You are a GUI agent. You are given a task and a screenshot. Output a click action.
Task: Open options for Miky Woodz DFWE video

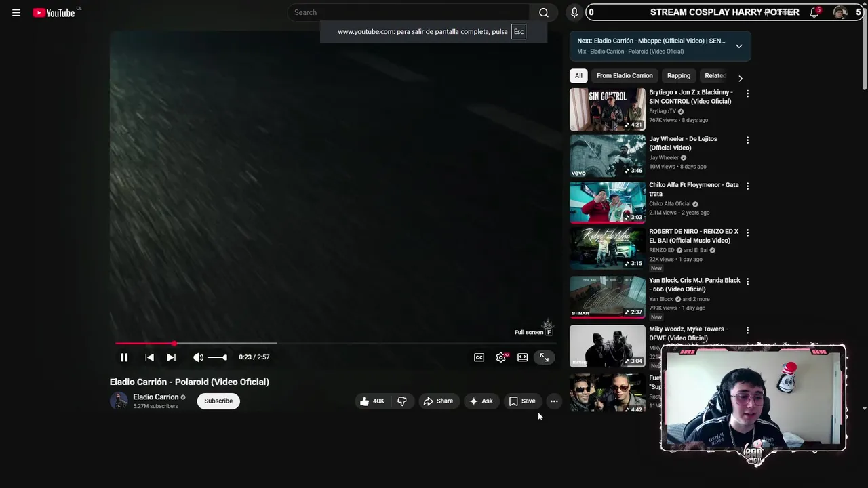pyautogui.click(x=747, y=331)
